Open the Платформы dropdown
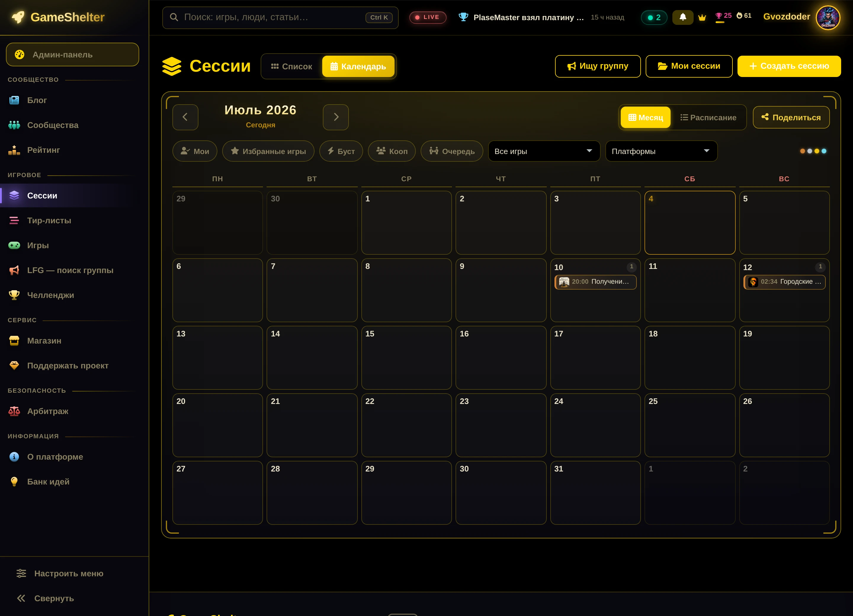Screen dimensions: 853x616 (x=661, y=151)
